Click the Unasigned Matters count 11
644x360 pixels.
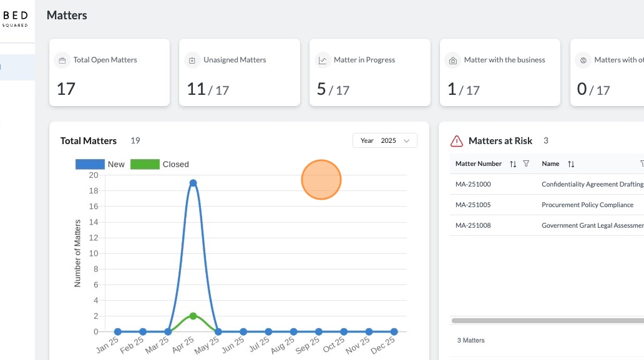pyautogui.click(x=196, y=89)
